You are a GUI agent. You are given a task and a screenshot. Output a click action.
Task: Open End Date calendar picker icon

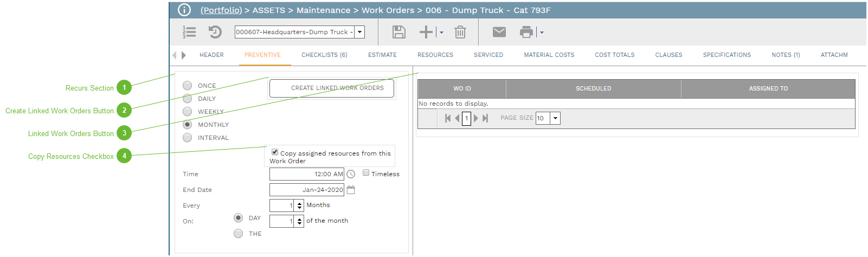click(351, 190)
